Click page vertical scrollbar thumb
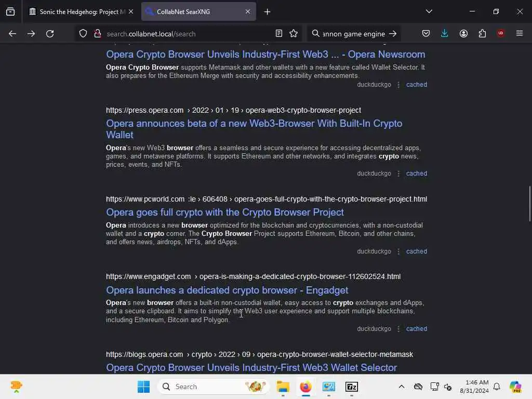The height and width of the screenshot is (399, 532). click(529, 204)
